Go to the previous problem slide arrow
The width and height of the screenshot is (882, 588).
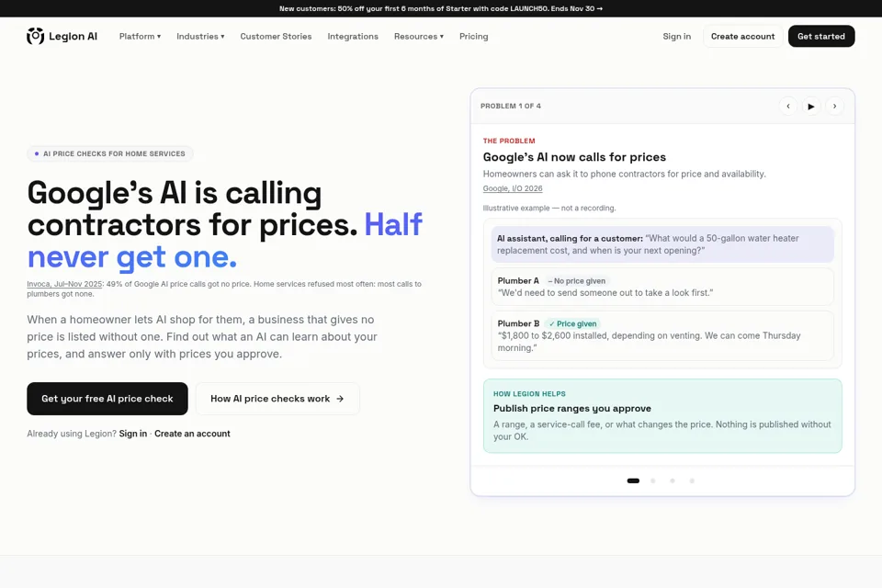(x=788, y=106)
